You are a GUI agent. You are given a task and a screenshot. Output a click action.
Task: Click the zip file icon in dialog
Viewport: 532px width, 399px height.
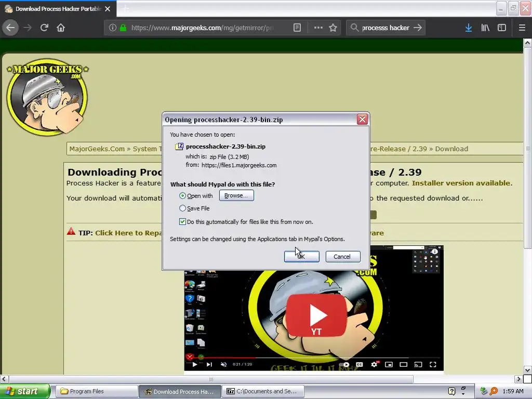point(179,147)
